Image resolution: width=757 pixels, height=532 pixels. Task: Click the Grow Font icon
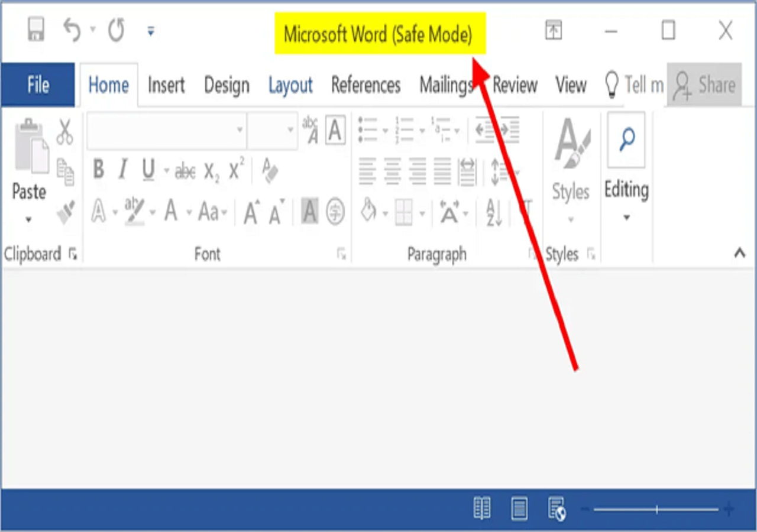[x=252, y=212]
